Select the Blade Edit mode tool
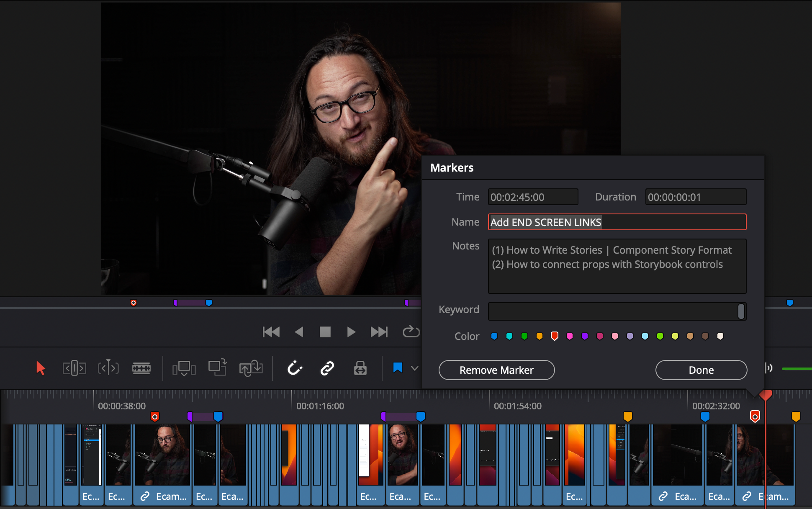 (x=142, y=368)
